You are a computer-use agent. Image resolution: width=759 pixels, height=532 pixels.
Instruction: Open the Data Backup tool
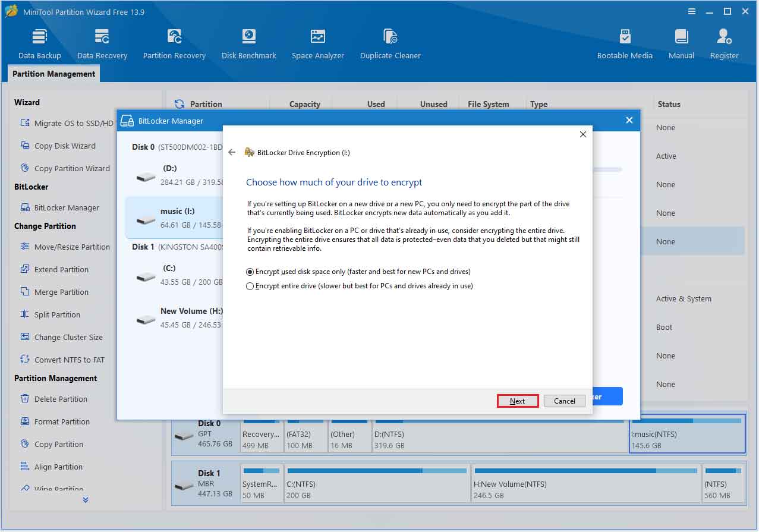[40, 45]
